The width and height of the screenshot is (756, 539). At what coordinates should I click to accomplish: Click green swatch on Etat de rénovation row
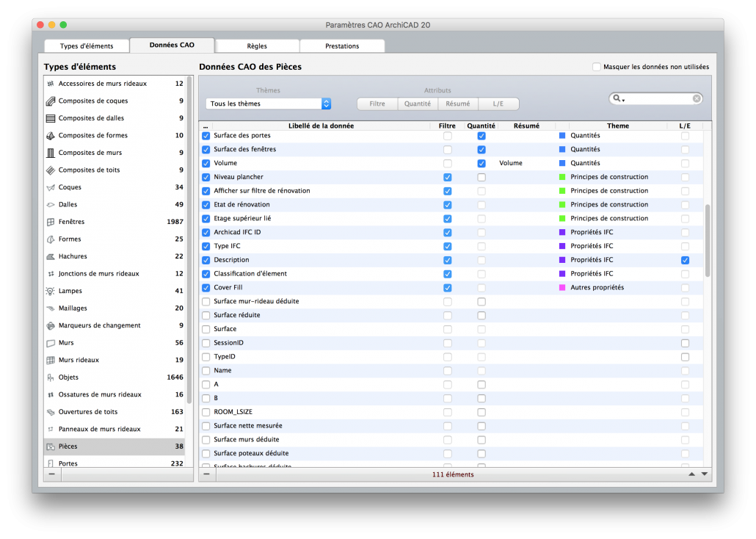pos(562,205)
